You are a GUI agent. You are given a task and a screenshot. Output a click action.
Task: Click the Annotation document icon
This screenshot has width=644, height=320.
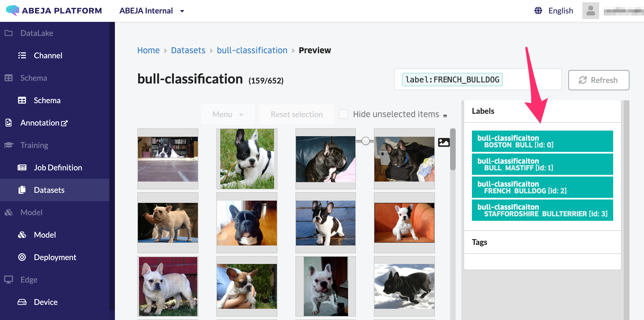9,123
